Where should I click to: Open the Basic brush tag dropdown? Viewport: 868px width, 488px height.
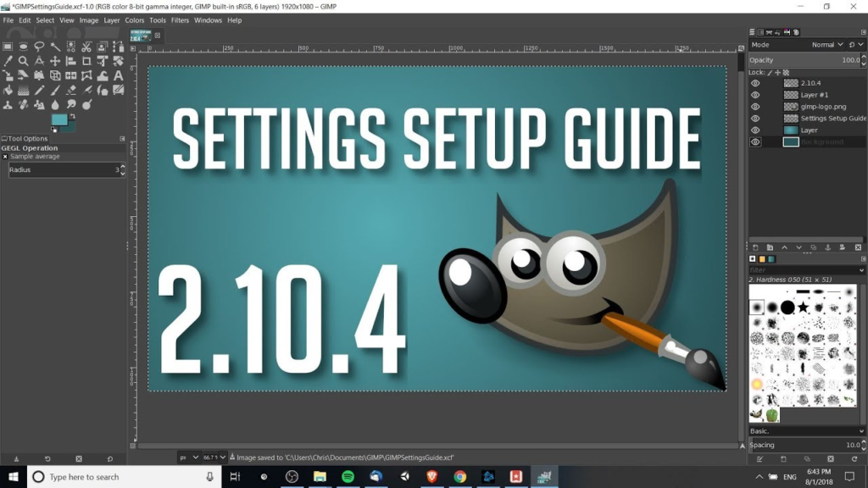[807, 431]
